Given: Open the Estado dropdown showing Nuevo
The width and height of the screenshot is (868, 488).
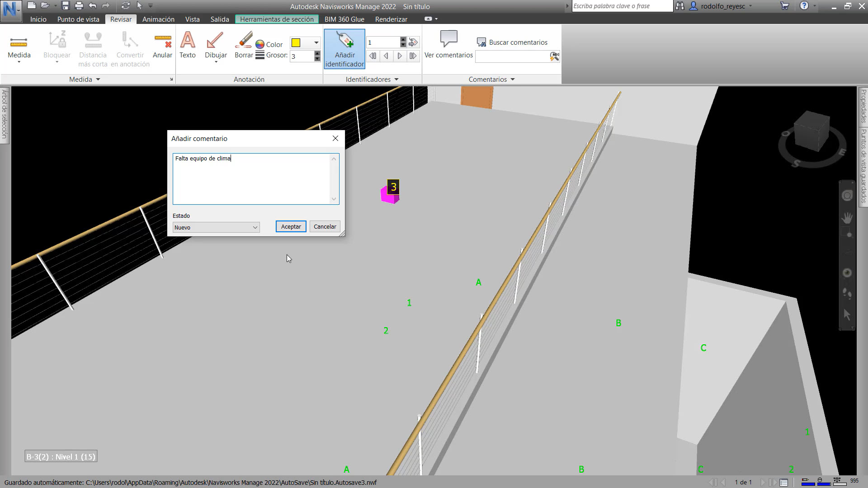Looking at the screenshot, I should (216, 227).
